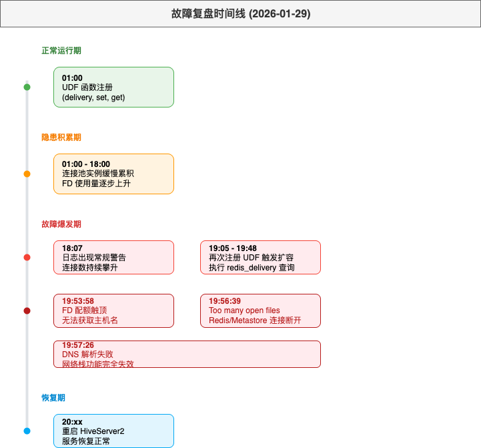The width and height of the screenshot is (481, 448).
Task: Select the dark red dot beside 19:53:58
Action: [x=27, y=310]
